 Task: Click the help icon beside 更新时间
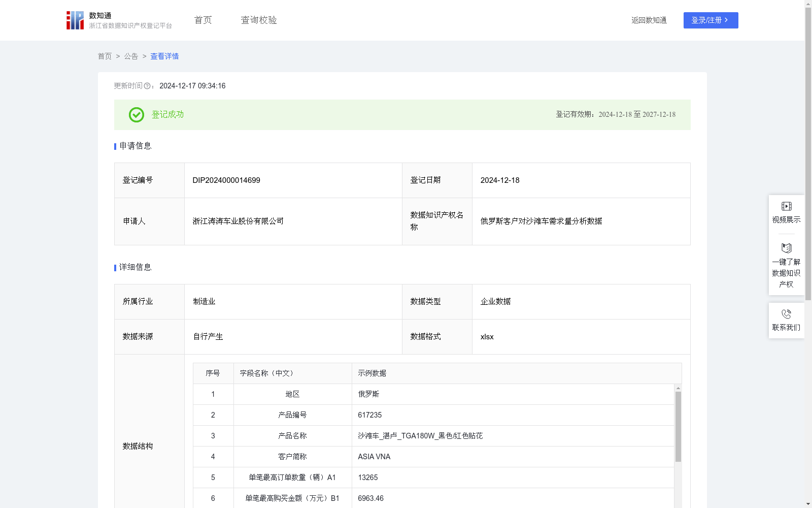[147, 86]
